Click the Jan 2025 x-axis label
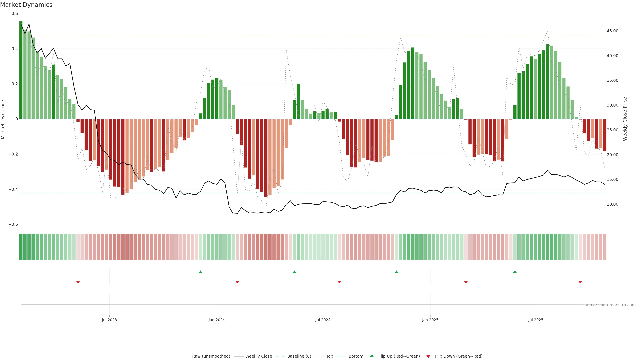Image resolution: width=644 pixels, height=362 pixels. pos(430,320)
